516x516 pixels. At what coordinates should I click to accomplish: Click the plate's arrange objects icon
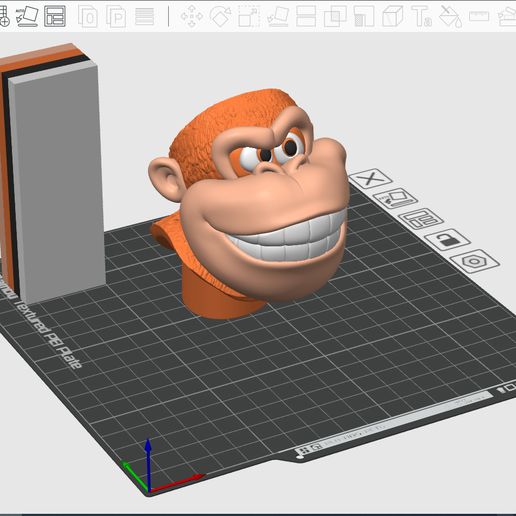click(x=421, y=219)
